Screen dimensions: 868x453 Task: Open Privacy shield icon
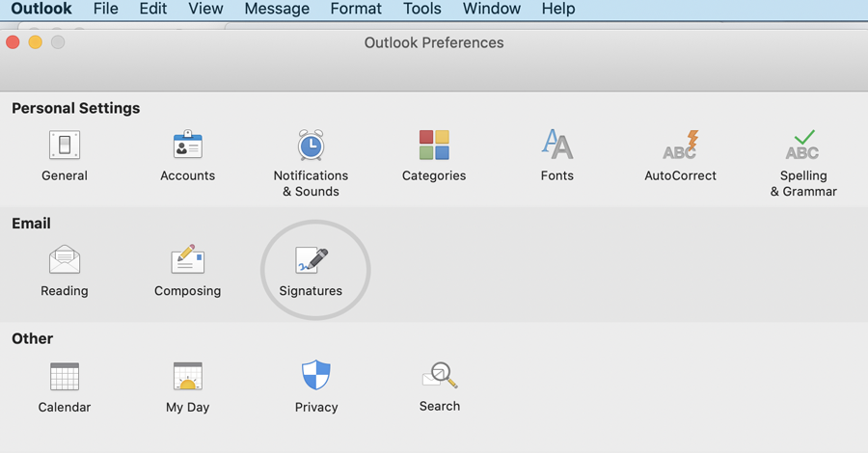click(316, 375)
